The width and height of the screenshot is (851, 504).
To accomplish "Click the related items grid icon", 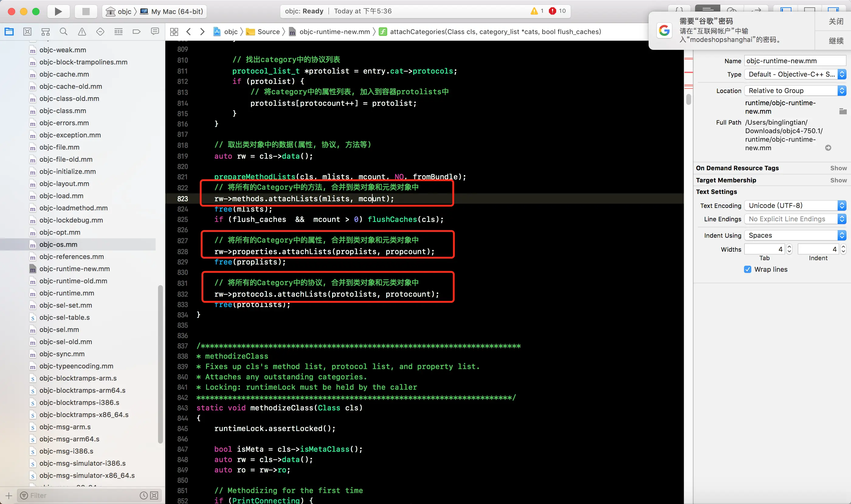I will click(174, 32).
